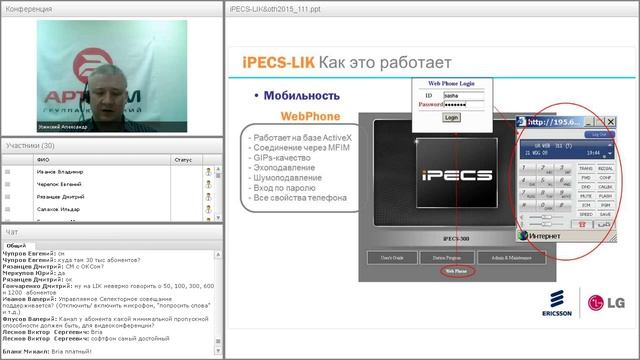640x360 pixels.
Task: Click chat scrollbar down arrow
Action: click(x=218, y=351)
